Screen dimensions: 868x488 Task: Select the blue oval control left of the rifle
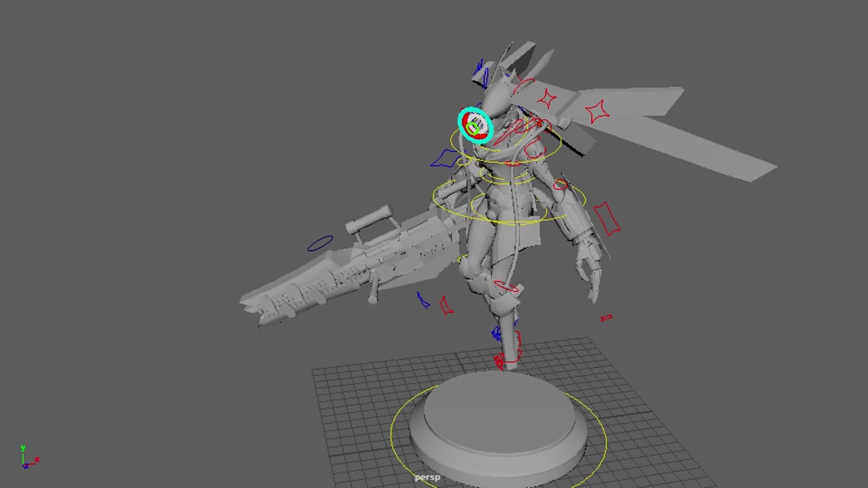pos(321,242)
